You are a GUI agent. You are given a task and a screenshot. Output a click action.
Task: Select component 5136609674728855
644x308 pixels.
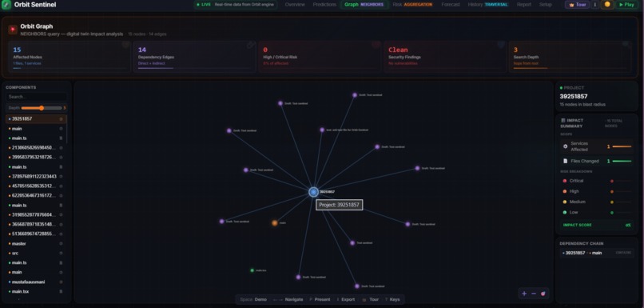point(36,234)
